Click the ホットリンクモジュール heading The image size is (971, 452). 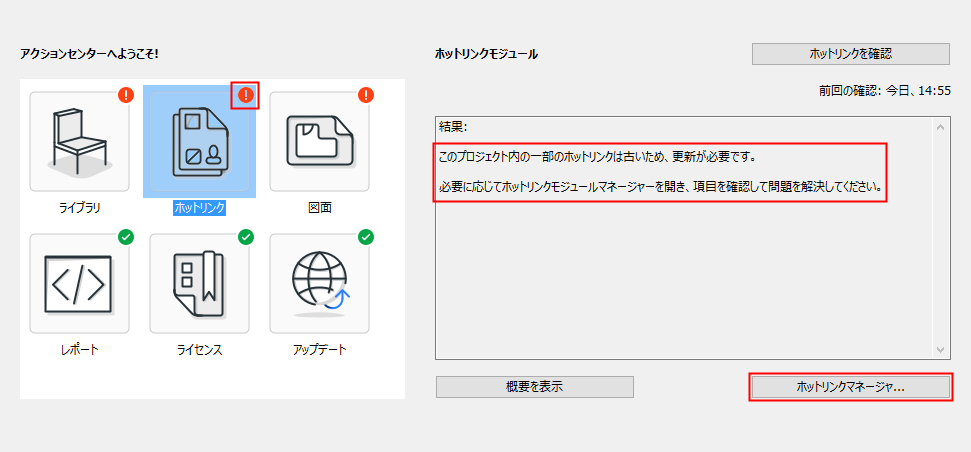click(x=487, y=54)
